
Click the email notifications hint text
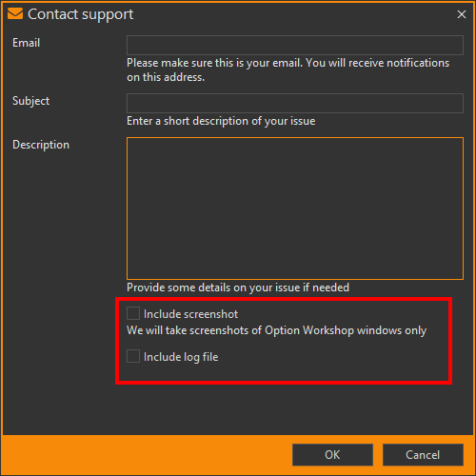[x=288, y=69]
